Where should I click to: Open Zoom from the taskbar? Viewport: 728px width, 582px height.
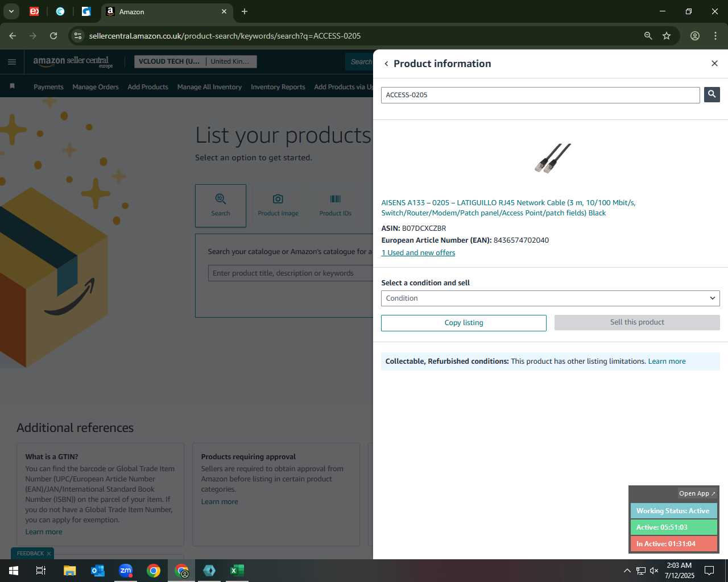point(126,571)
